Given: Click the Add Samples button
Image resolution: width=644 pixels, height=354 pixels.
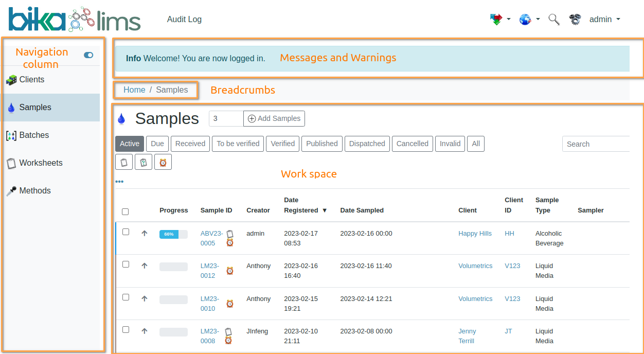Looking at the screenshot, I should (274, 118).
